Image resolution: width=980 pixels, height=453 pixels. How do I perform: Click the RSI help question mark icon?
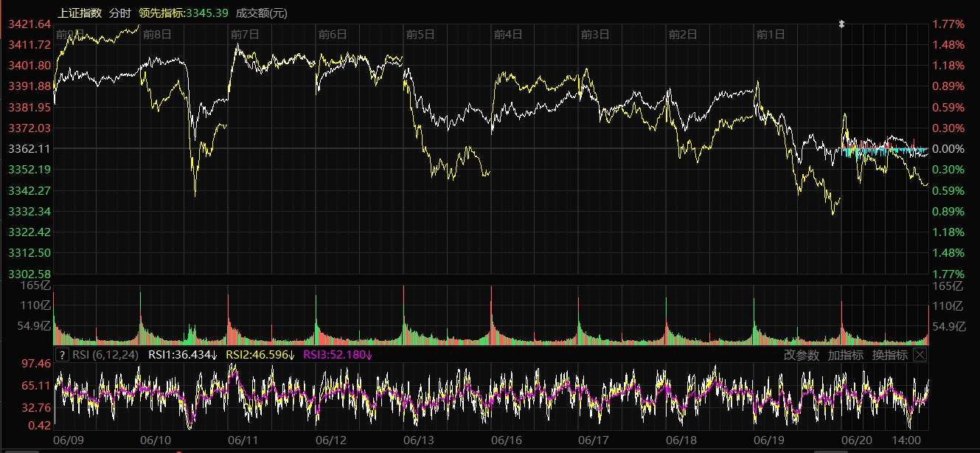coord(62,355)
